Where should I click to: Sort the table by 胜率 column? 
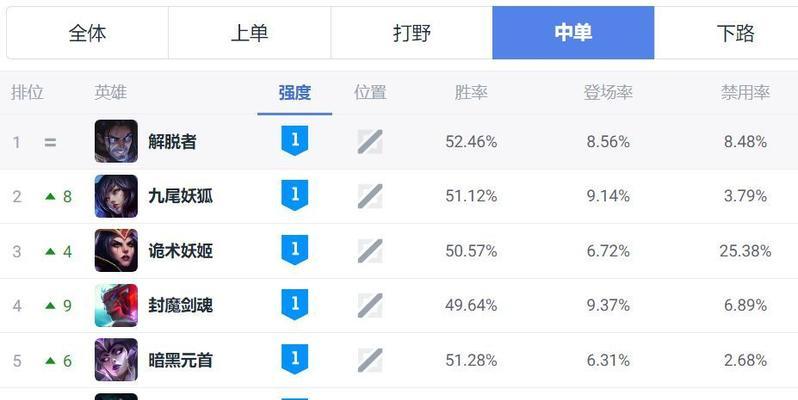pos(471,93)
